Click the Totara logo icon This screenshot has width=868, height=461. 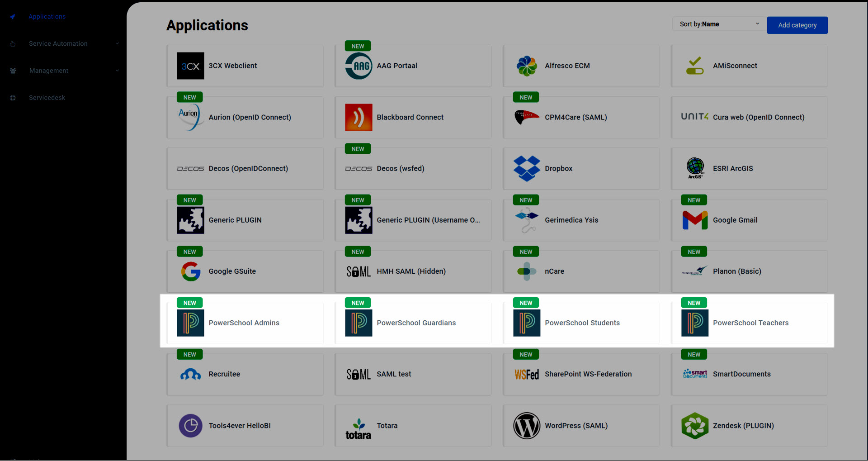click(359, 429)
